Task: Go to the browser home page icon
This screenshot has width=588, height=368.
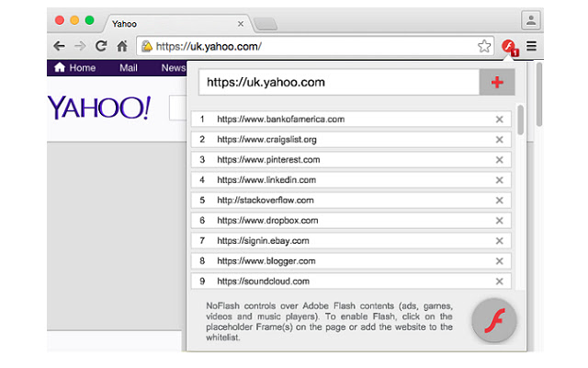Action: coord(122,46)
